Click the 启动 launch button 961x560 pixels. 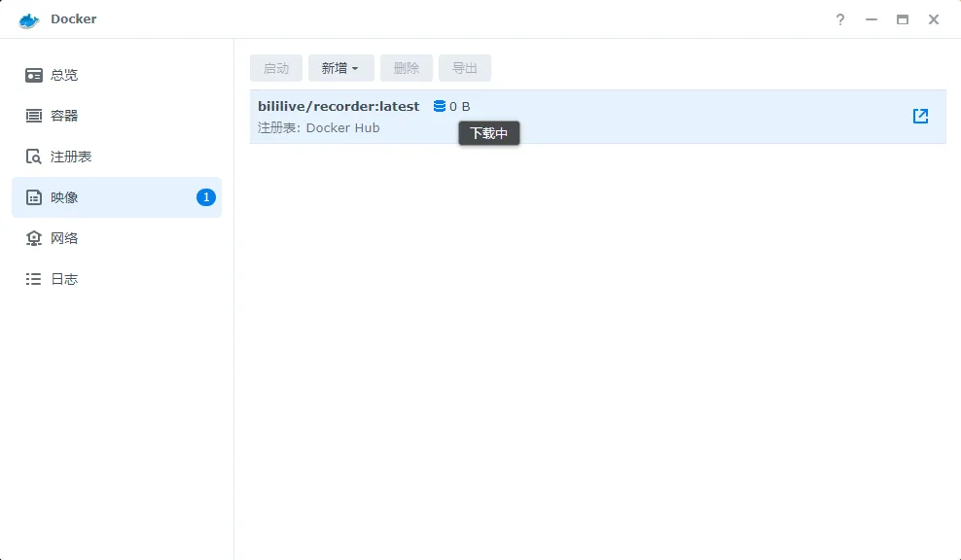pyautogui.click(x=276, y=68)
